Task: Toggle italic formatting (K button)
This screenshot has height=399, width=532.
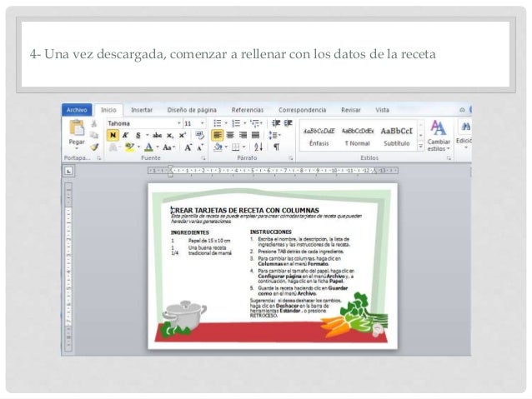Action: coord(123,134)
